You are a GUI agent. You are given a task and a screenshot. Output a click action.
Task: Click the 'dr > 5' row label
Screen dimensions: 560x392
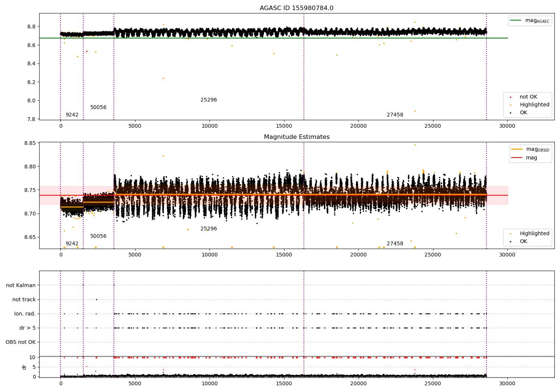coord(28,328)
